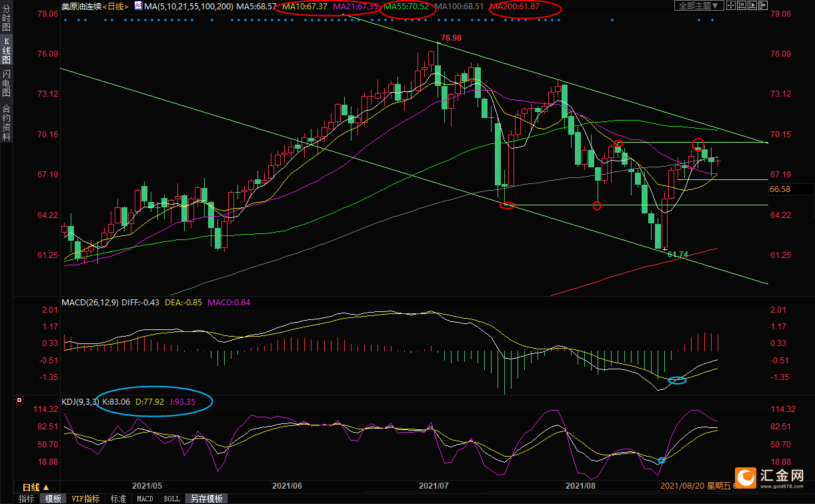
Task: Select the 模板 bottom tab
Action: coord(53,499)
